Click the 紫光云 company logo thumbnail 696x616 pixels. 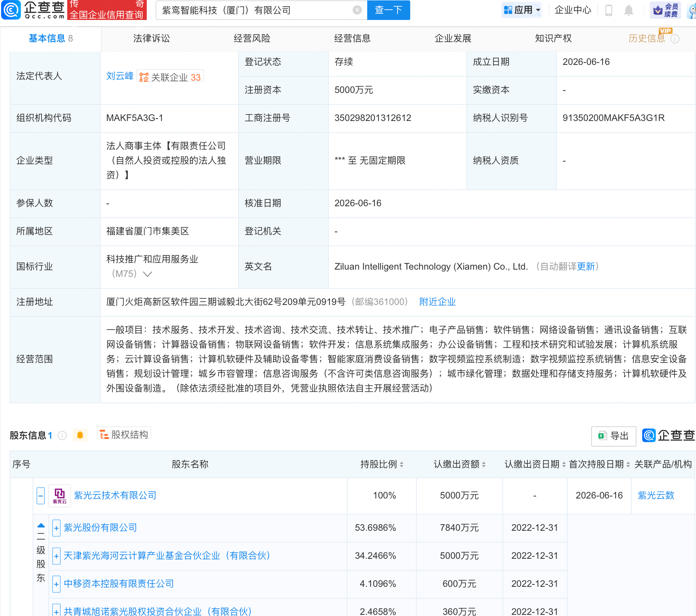[x=60, y=495]
